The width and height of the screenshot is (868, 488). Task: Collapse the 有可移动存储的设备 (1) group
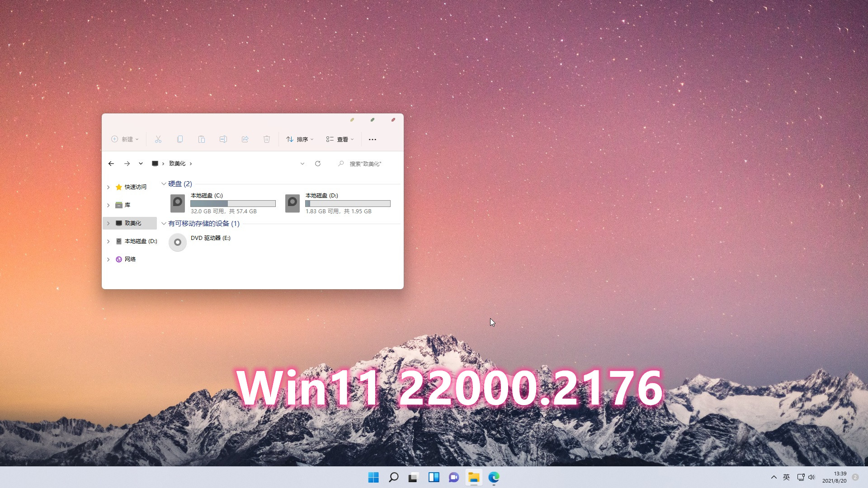(164, 224)
